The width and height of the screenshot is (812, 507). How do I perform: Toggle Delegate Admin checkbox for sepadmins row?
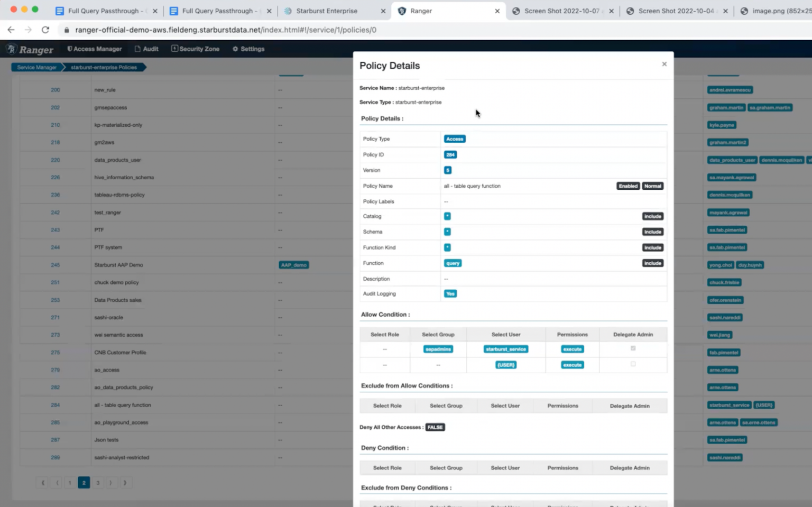coord(633,348)
